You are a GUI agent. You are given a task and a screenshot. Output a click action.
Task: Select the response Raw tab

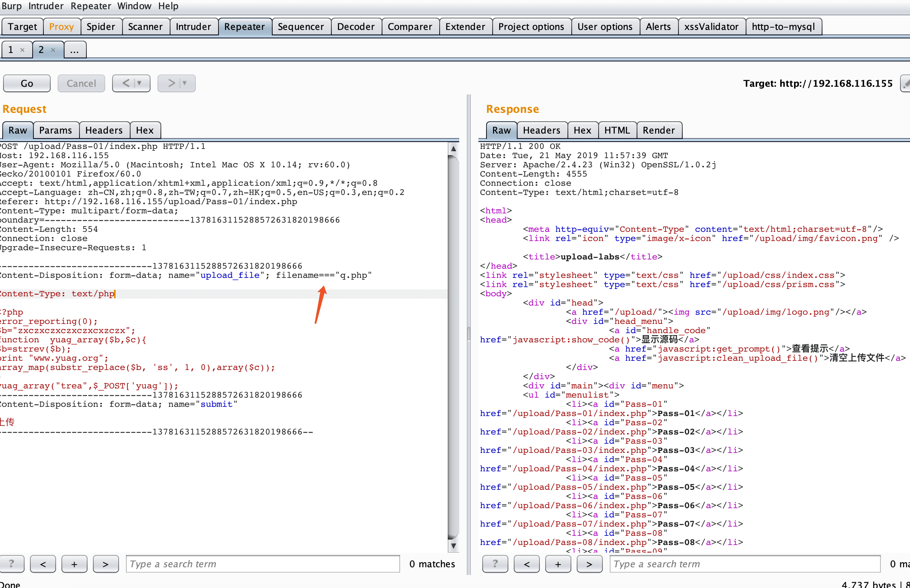click(502, 130)
